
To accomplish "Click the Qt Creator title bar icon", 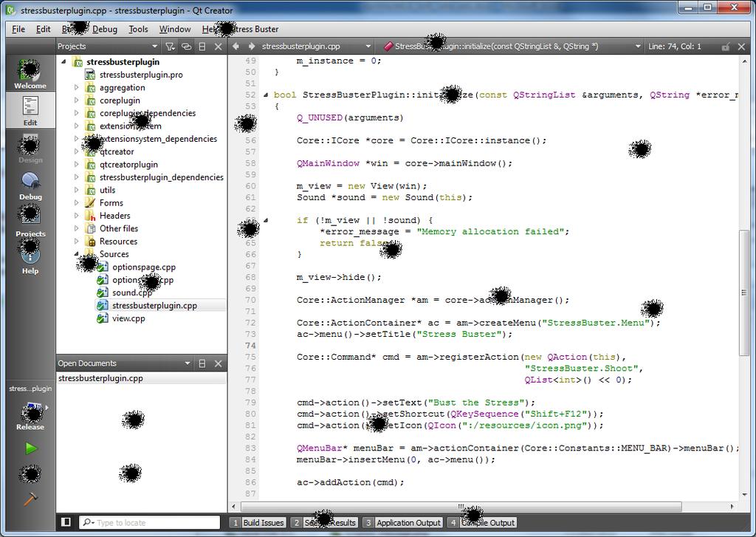I will 10,10.
